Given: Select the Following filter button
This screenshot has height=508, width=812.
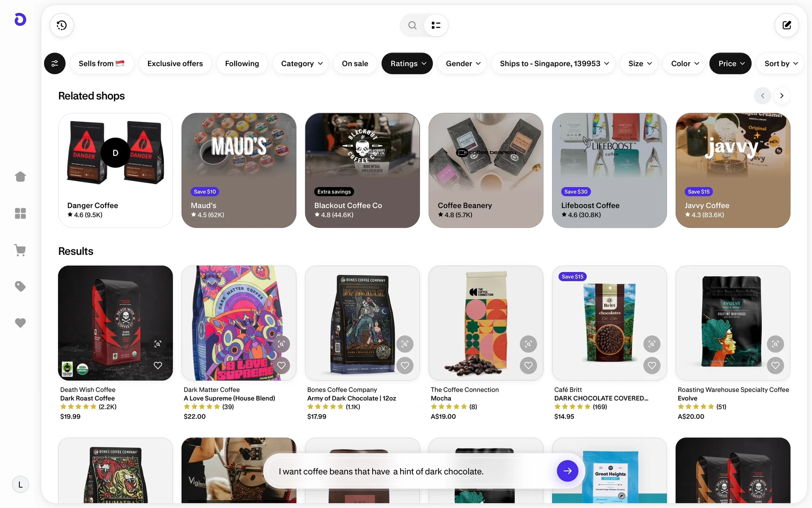Looking at the screenshot, I should point(242,63).
